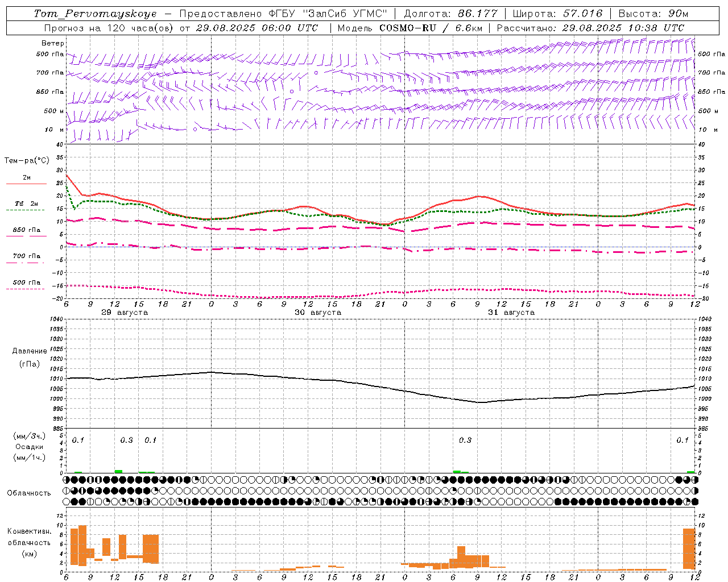Click the 850 гПа temperature legend entry
Screen dimensions: 728x582
coord(26,230)
